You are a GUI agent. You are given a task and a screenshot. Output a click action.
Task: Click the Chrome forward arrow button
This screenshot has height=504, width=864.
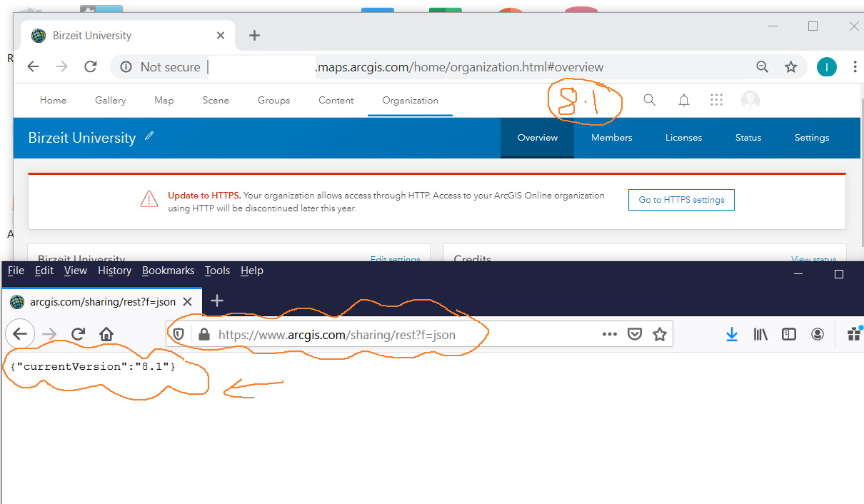pyautogui.click(x=61, y=66)
